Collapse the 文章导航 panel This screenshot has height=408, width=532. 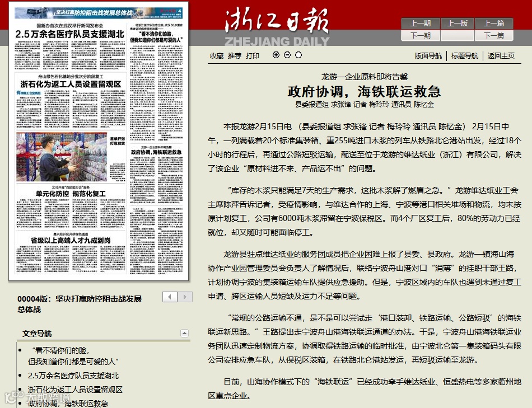184,334
